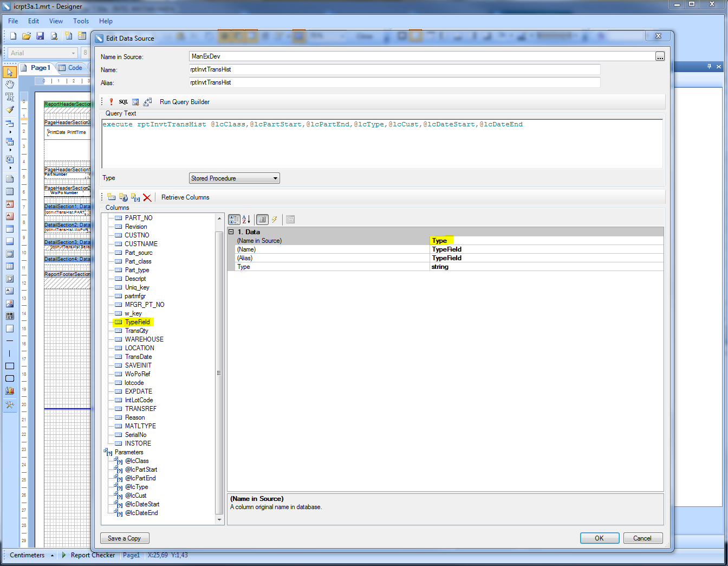Create a new report with toolbar icon
This screenshot has width=728, height=566.
13,36
